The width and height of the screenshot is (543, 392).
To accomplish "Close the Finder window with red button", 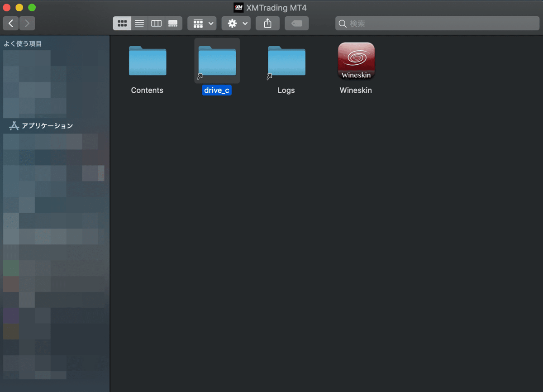I will point(7,8).
